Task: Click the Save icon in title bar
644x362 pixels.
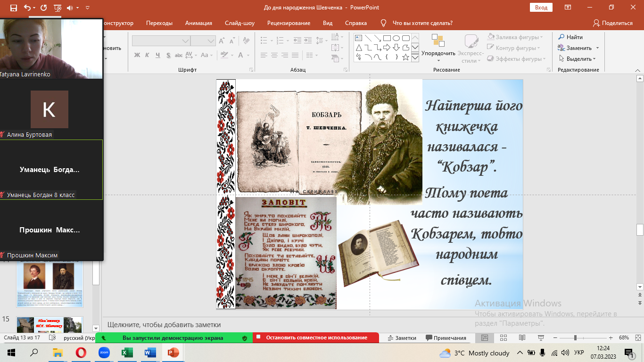Action: pyautogui.click(x=14, y=8)
